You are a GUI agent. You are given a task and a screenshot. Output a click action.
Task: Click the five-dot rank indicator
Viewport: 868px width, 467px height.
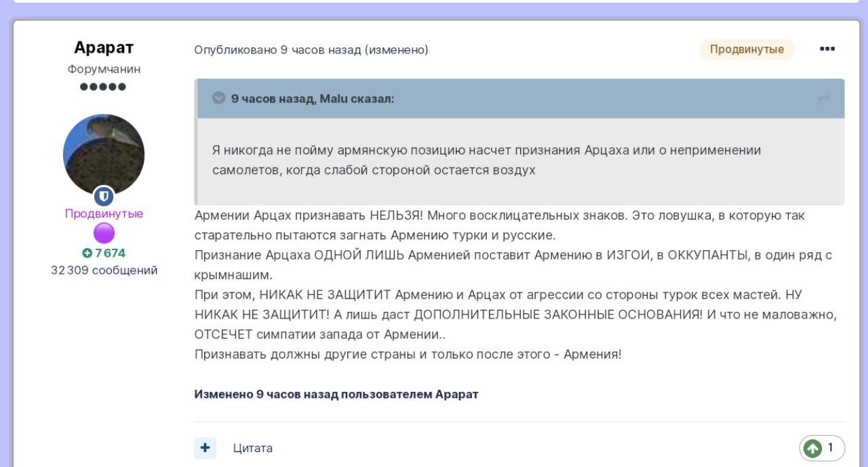coord(104,87)
